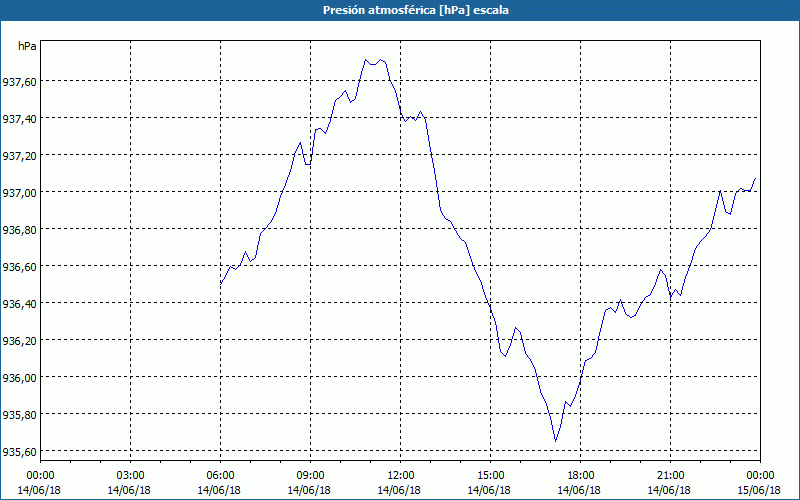Click the 00:00 14/06/18 time label
This screenshot has width=800, height=500.
coord(39,483)
